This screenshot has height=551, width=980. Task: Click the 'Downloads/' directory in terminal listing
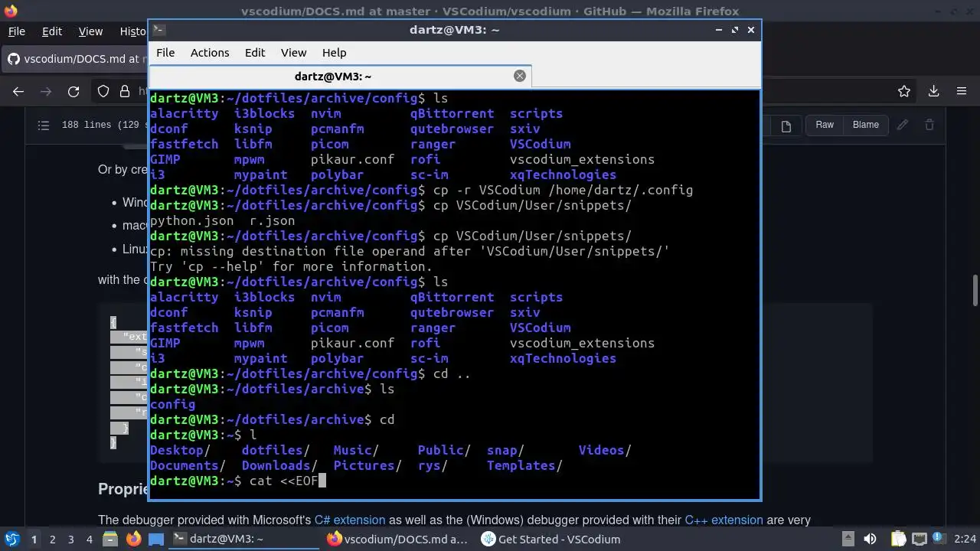click(x=279, y=465)
